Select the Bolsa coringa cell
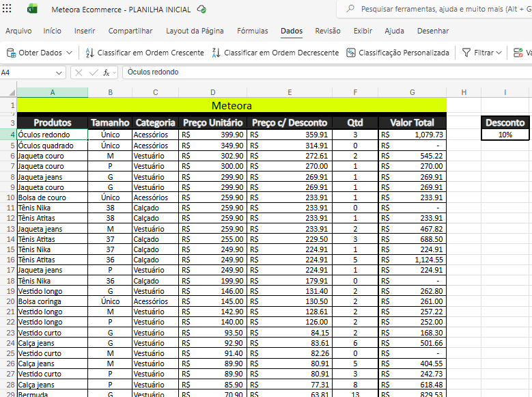This screenshot has height=397, width=532. [53, 301]
